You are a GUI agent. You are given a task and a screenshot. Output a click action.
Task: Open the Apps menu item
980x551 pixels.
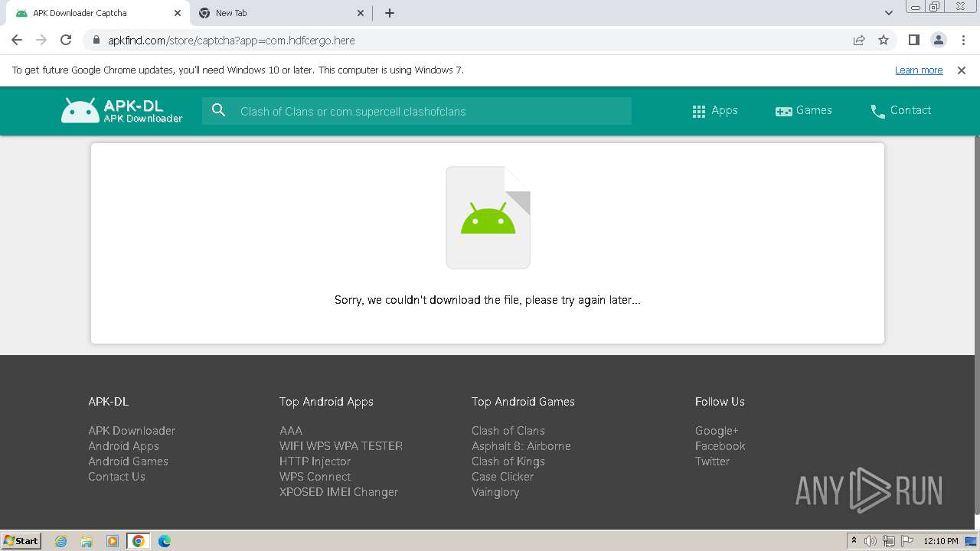[715, 110]
